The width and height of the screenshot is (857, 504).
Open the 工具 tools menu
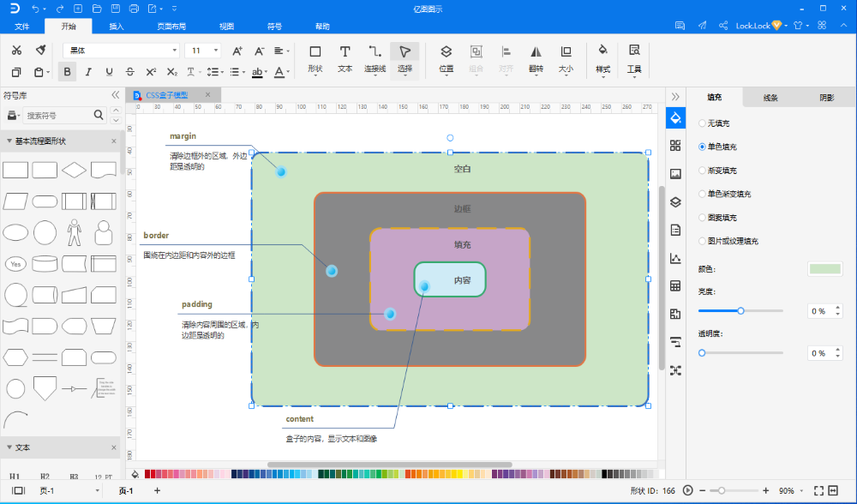click(x=634, y=60)
